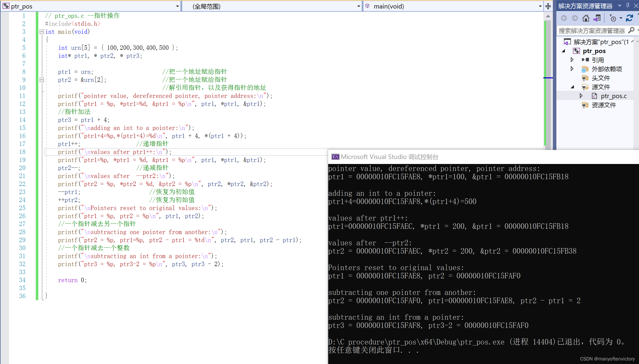Select the solution 'ptr_pos' root node
The image size is (639, 364).
coord(601,42)
